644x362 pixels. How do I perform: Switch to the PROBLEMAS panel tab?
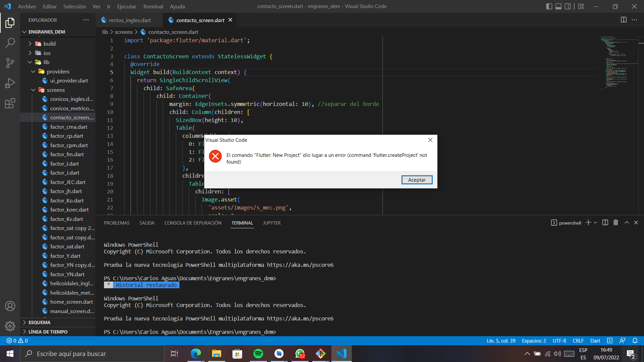[x=117, y=223]
